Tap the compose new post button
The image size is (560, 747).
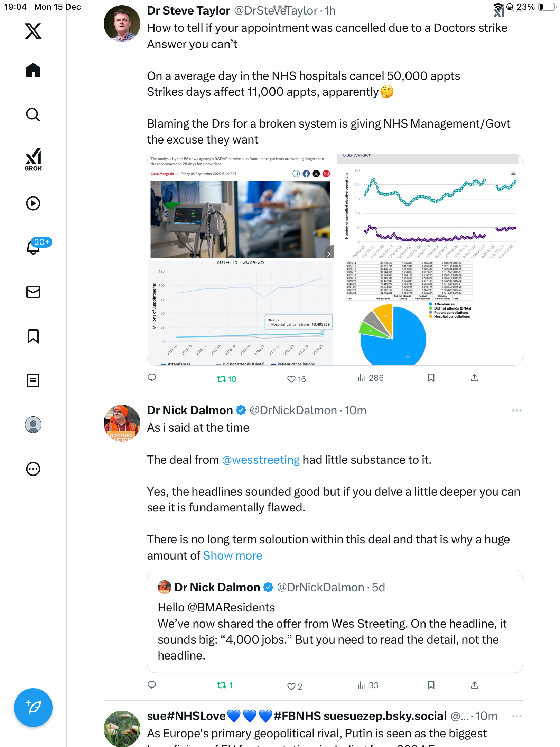[x=33, y=708]
